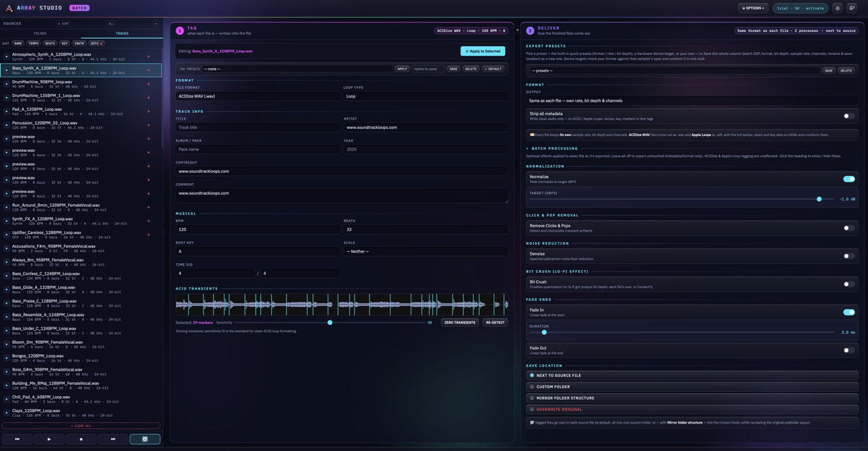Play Bass_Synth_A_120BPM_Loop.wav from the track list
The width and height of the screenshot is (868, 451).
7,70
